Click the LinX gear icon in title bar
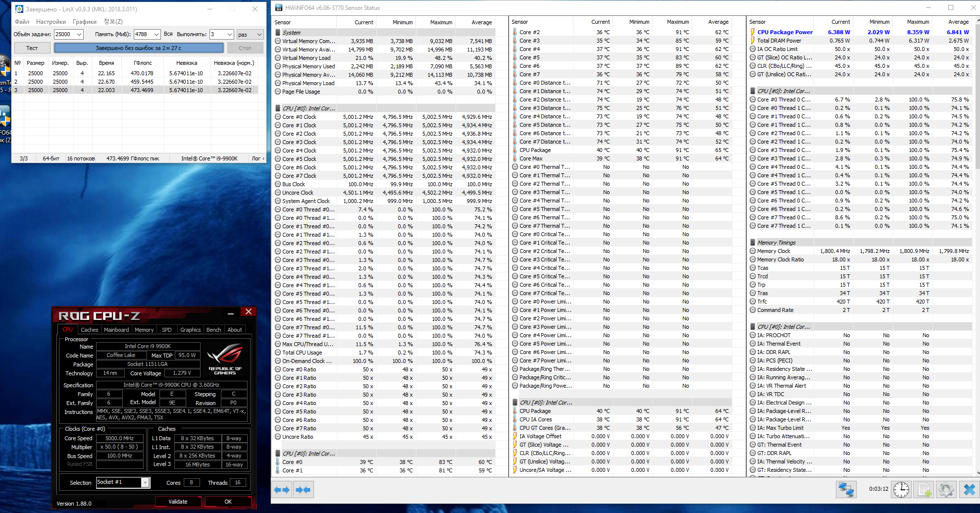Screen dimensions: 980x513 click(x=19, y=9)
